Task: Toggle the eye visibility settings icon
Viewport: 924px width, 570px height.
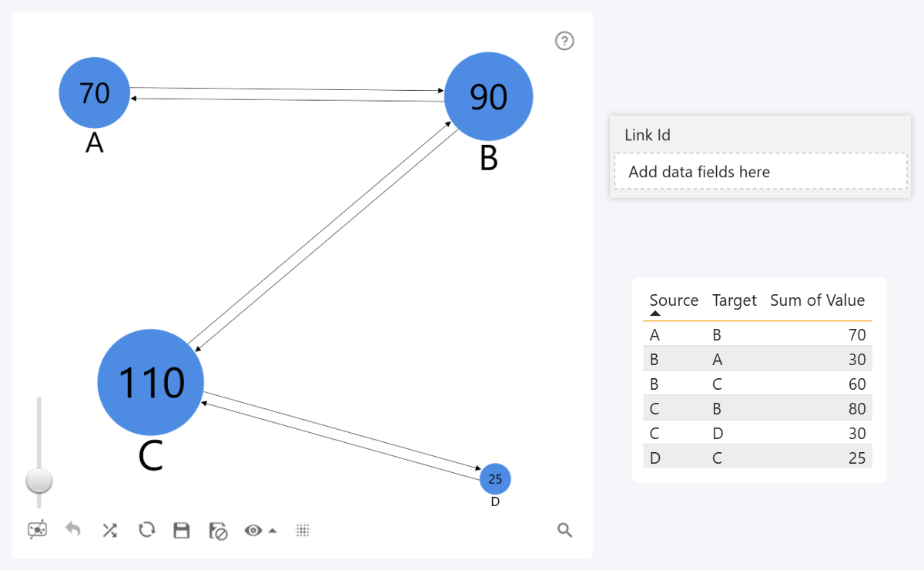Action: (x=253, y=530)
